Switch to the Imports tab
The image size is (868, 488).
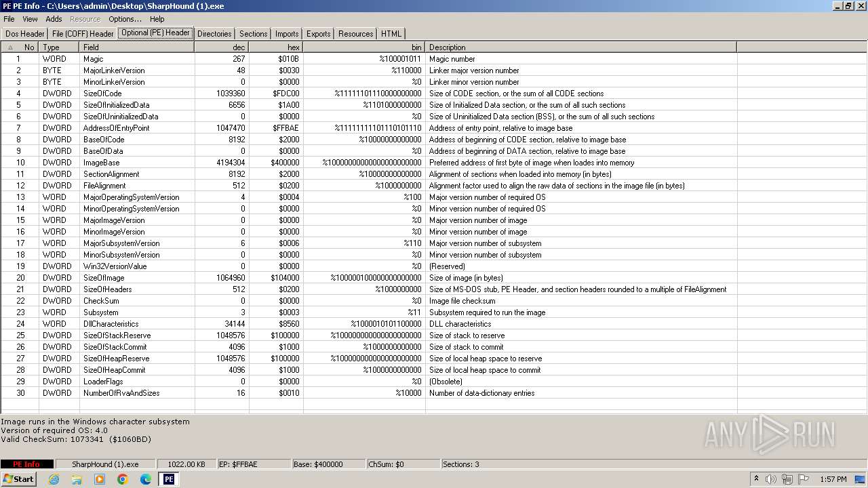pyautogui.click(x=287, y=33)
